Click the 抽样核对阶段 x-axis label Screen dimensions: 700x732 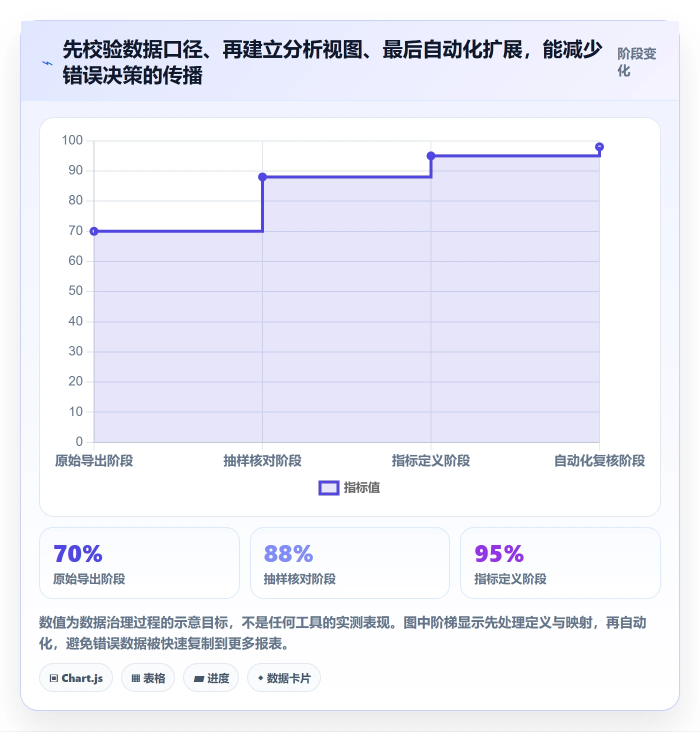click(x=262, y=460)
